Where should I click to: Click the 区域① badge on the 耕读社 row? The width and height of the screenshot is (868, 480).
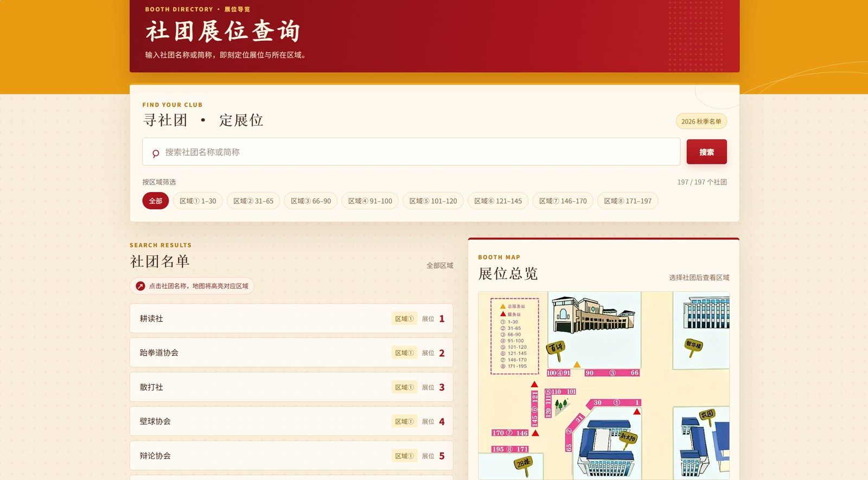(x=404, y=318)
